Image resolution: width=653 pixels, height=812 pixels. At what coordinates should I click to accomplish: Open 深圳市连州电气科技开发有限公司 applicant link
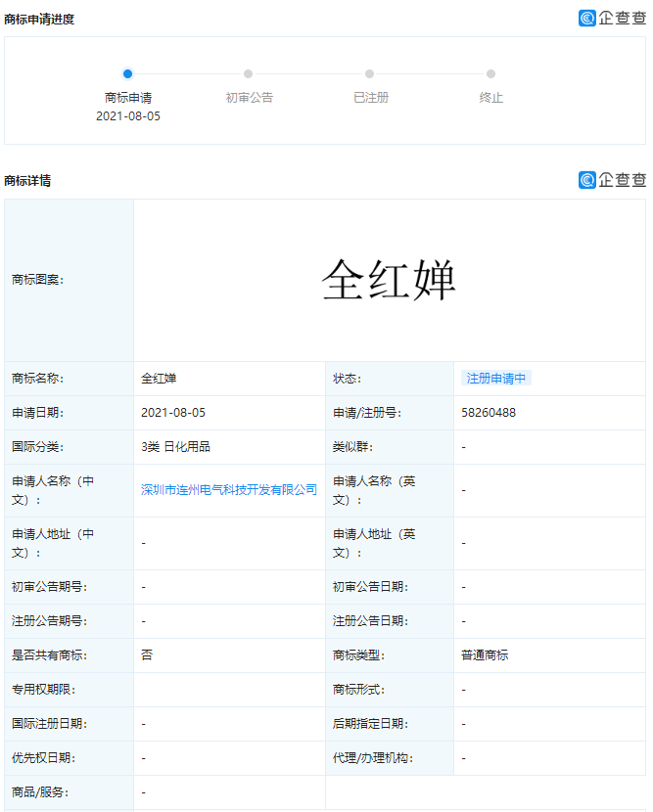pyautogui.click(x=229, y=490)
